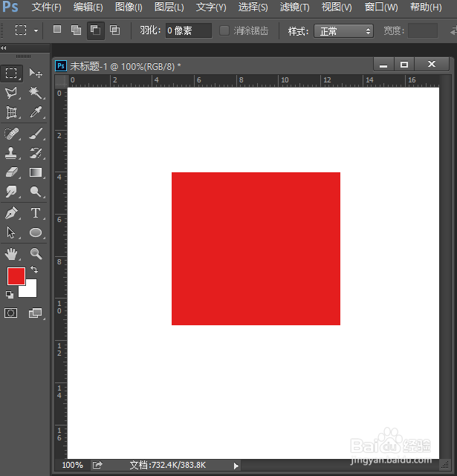Open the 图像(I) menu
The height and width of the screenshot is (476, 457).
pos(129,7)
